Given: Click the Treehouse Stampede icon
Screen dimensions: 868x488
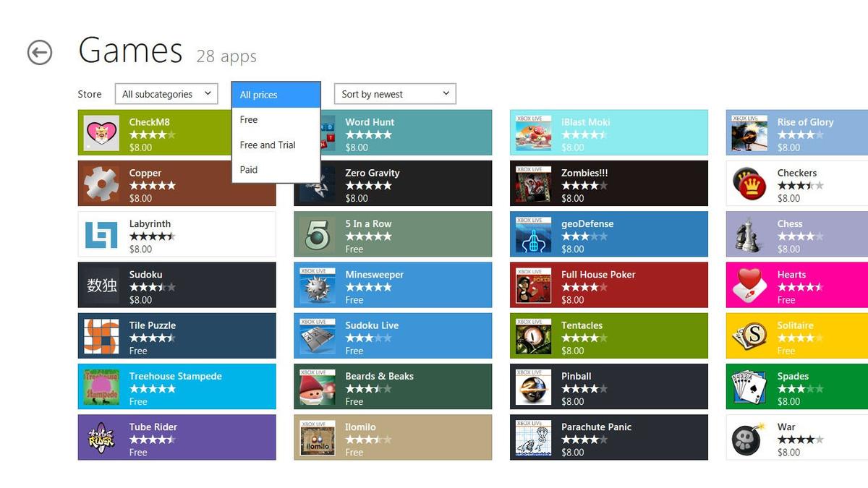Looking at the screenshot, I should pyautogui.click(x=101, y=387).
